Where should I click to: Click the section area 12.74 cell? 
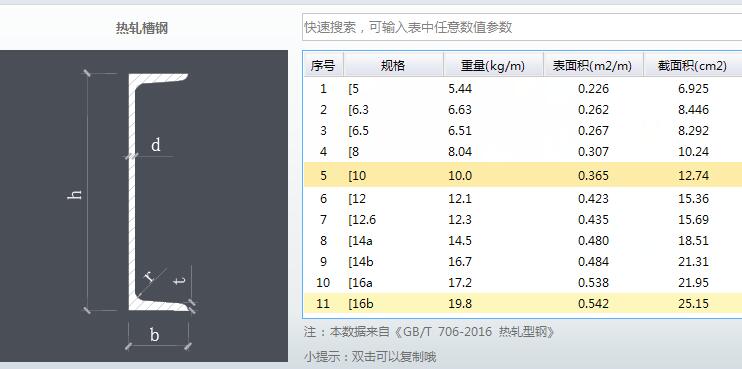693,176
